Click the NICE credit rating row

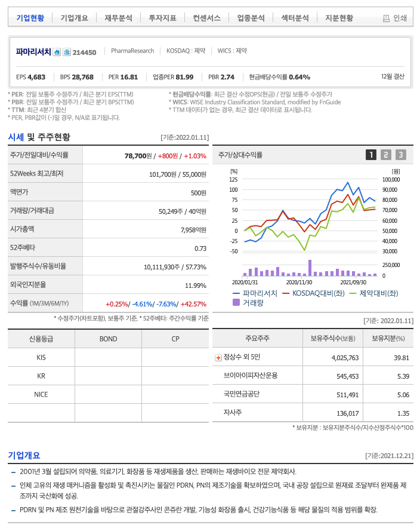108,395
